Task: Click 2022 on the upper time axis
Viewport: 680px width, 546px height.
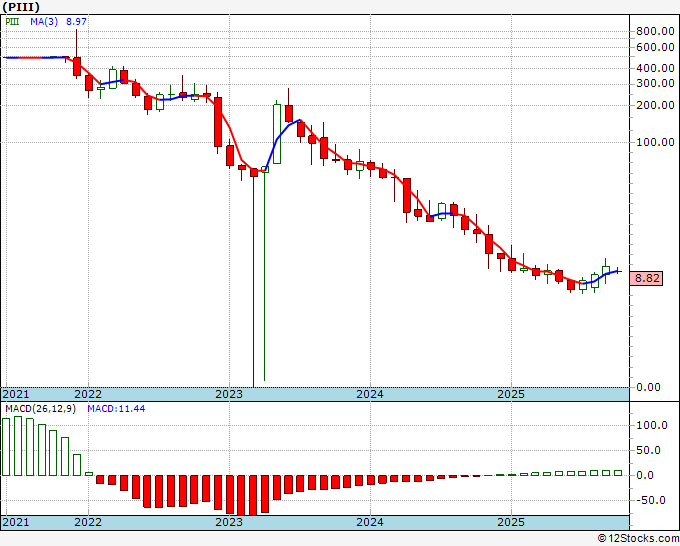Action: [88, 394]
